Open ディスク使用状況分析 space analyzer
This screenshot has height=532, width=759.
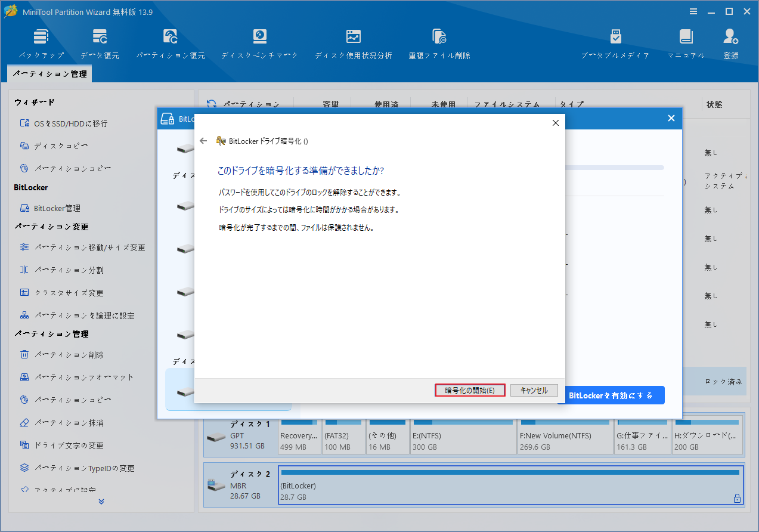pos(354,44)
